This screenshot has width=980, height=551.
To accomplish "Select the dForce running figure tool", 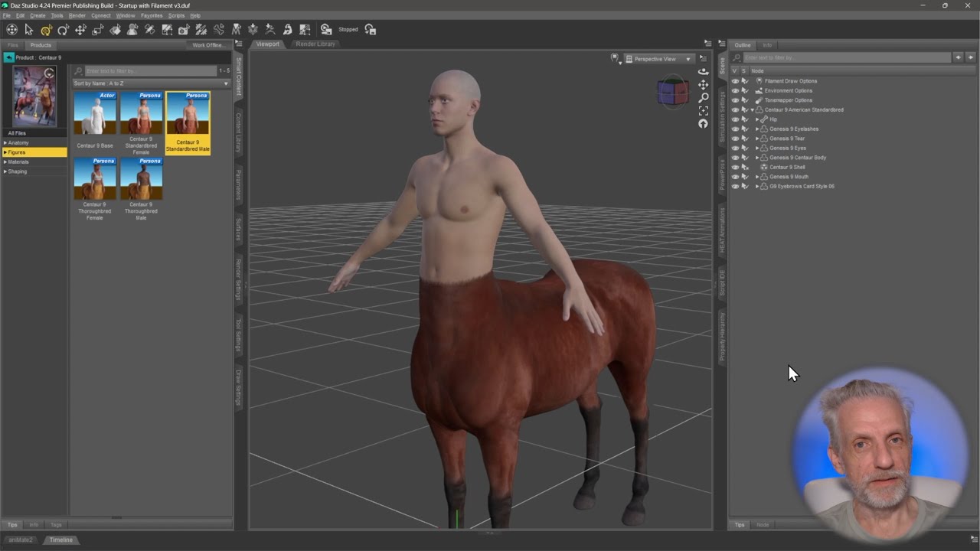I will [270, 30].
